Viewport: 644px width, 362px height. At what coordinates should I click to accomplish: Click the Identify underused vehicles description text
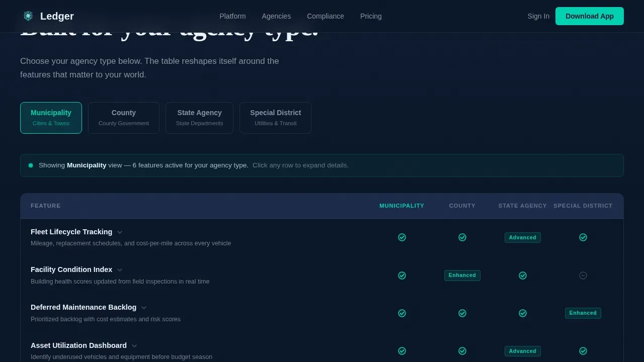(x=121, y=357)
